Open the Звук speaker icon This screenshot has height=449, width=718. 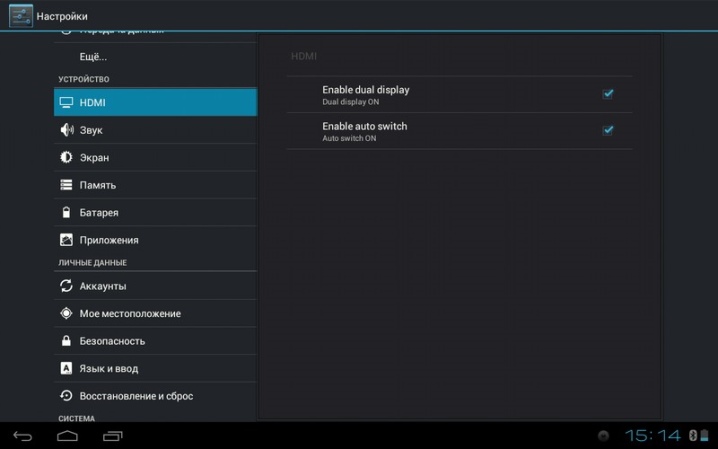(x=66, y=130)
